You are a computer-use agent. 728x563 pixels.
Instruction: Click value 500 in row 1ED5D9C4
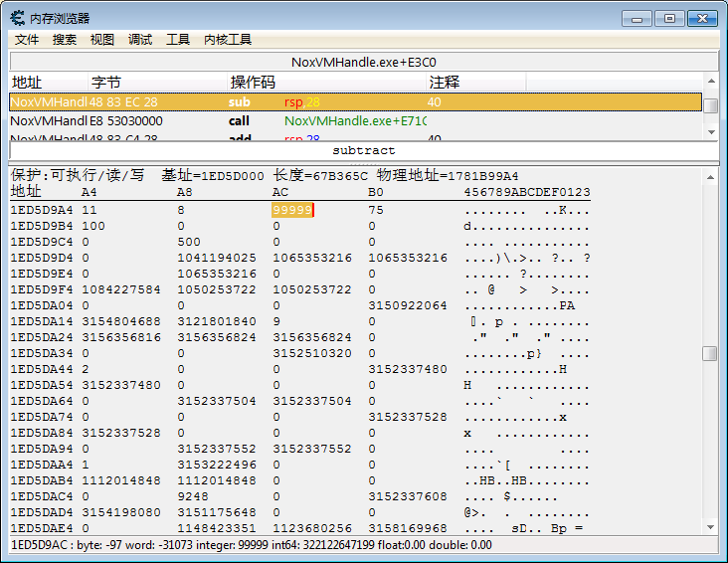tap(189, 242)
